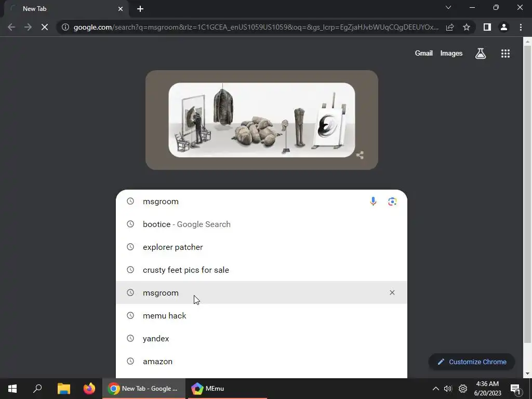Select the New Tab browser tab
The image size is (532, 399).
click(x=66, y=9)
